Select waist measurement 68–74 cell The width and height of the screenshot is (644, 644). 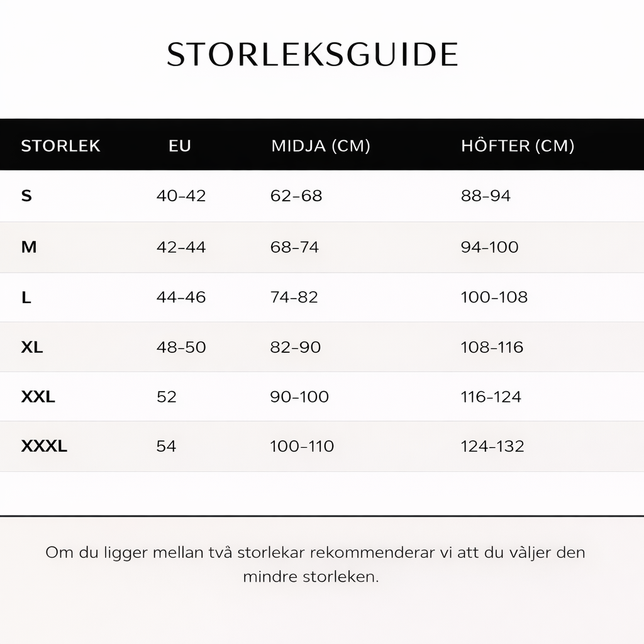coord(294,247)
